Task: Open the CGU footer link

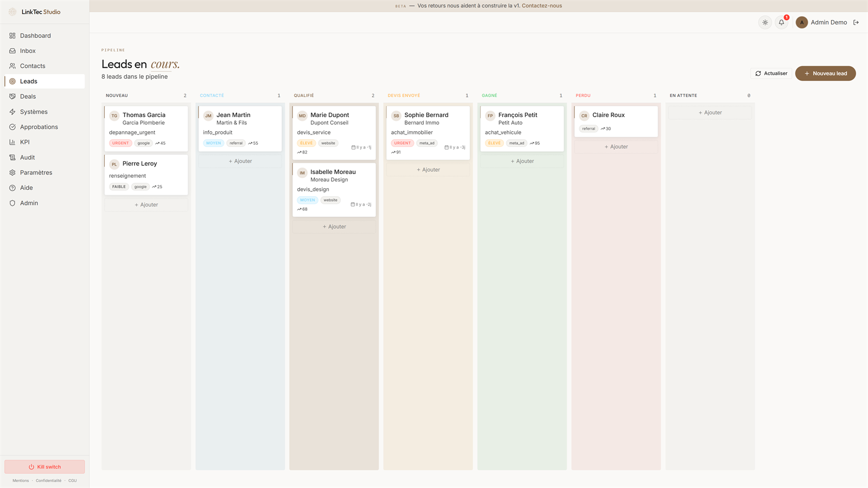Action: [72, 480]
